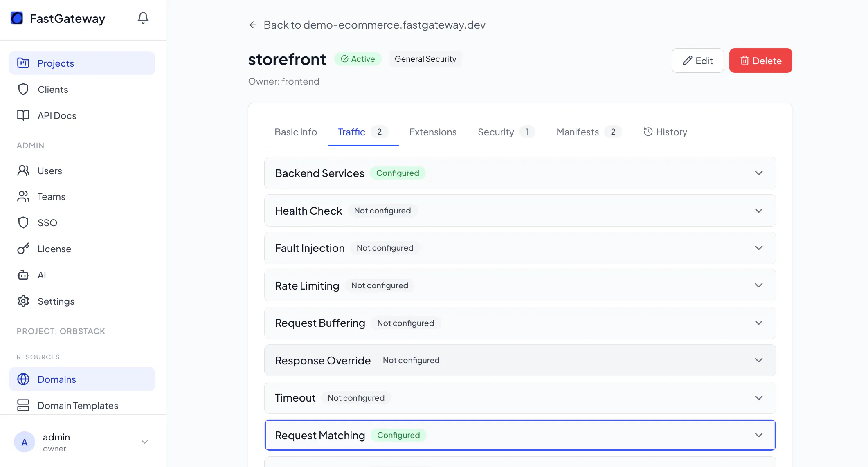Expand the Fault Injection section chevron
This screenshot has width=868, height=467.
[x=759, y=248]
